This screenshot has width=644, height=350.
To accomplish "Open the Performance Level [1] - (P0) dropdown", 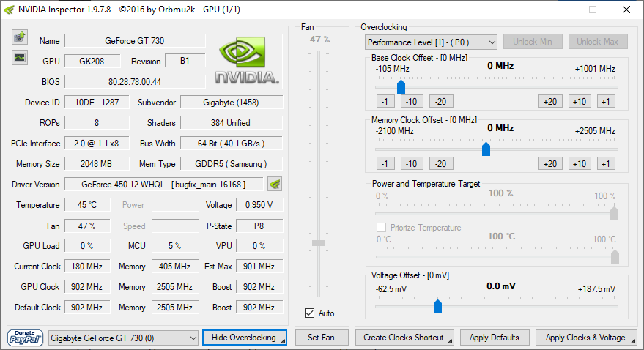I will coord(431,42).
